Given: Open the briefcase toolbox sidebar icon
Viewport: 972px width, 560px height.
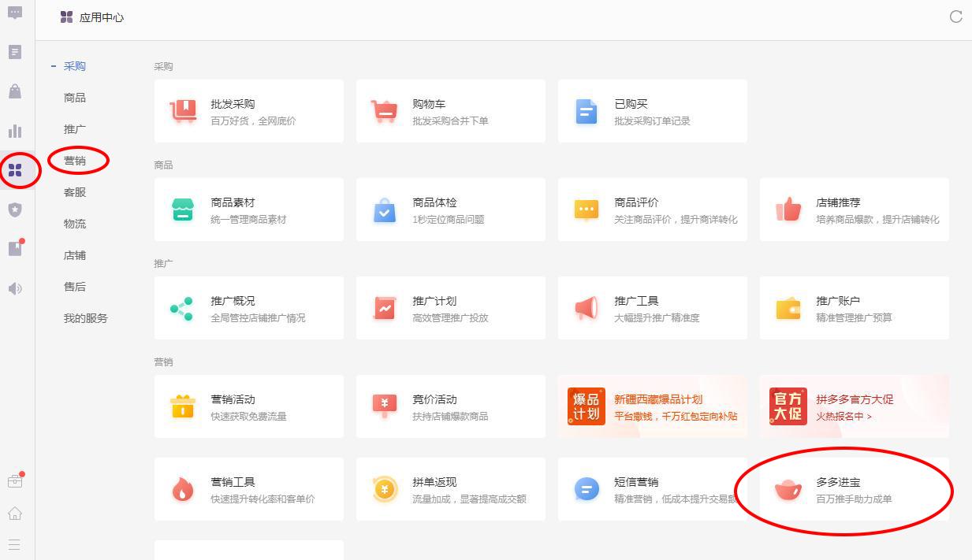Looking at the screenshot, I should tap(15, 480).
